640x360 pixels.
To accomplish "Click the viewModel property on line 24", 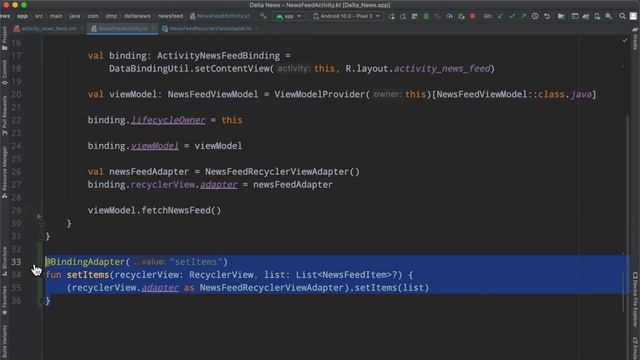I will click(155, 146).
